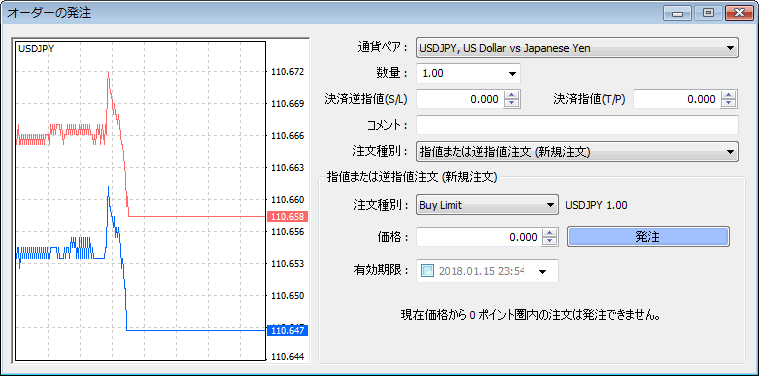Viewport: 759px width, 376px height.
Task: Click the red 110.658 ask price label
Action: click(x=288, y=216)
